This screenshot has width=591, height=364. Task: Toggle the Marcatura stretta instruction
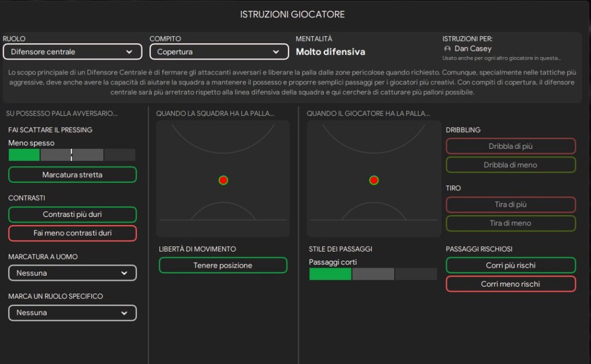point(72,175)
